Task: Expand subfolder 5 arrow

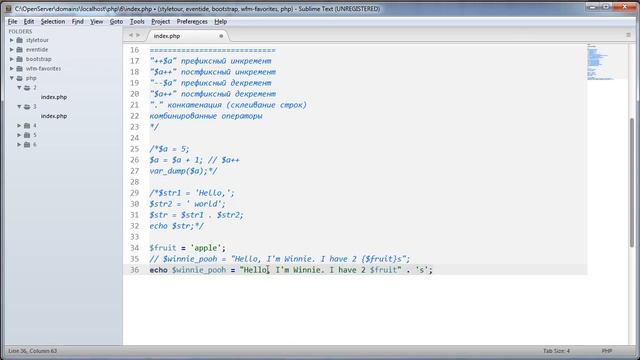Action: coord(19,135)
